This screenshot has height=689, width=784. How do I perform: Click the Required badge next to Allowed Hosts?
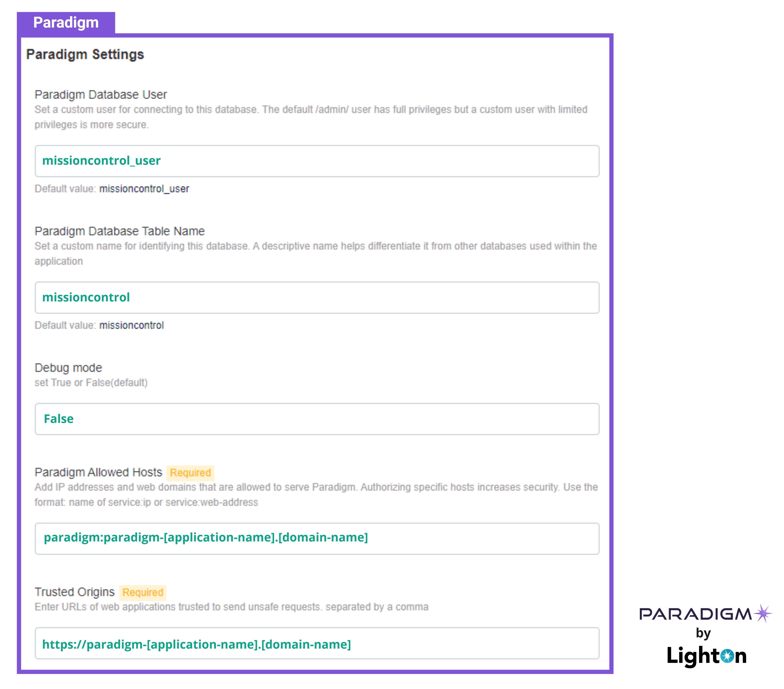[x=190, y=473]
